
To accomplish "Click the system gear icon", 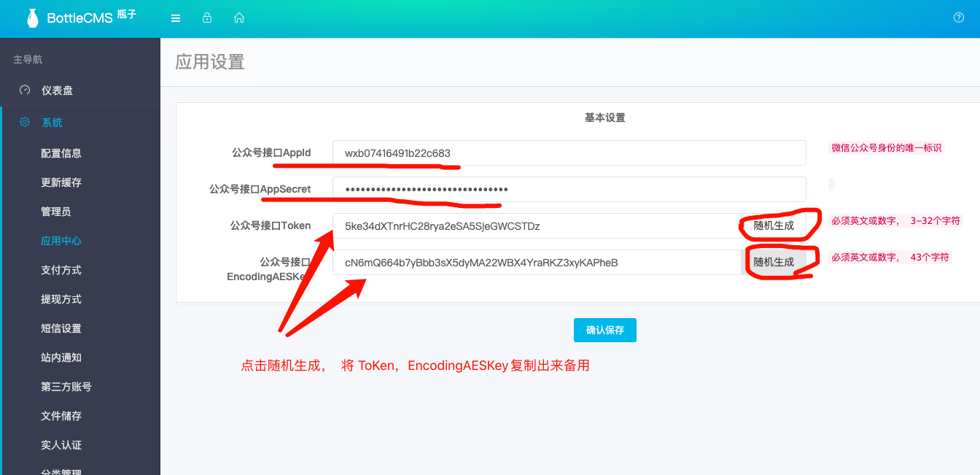I will [25, 122].
